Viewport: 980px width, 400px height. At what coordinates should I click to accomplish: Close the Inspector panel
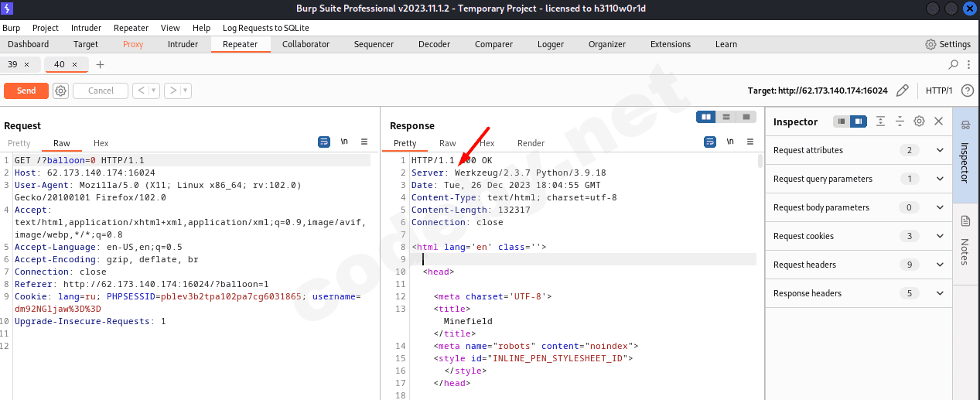click(x=938, y=121)
